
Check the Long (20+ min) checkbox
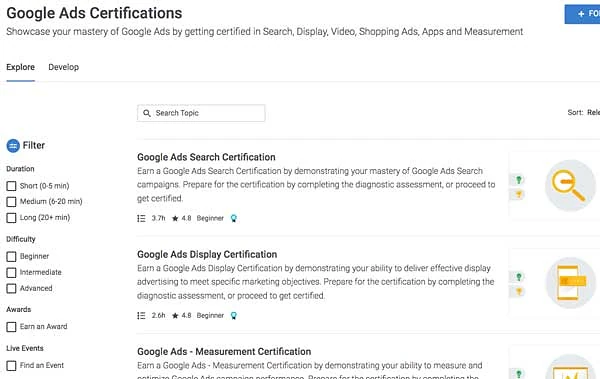point(11,218)
